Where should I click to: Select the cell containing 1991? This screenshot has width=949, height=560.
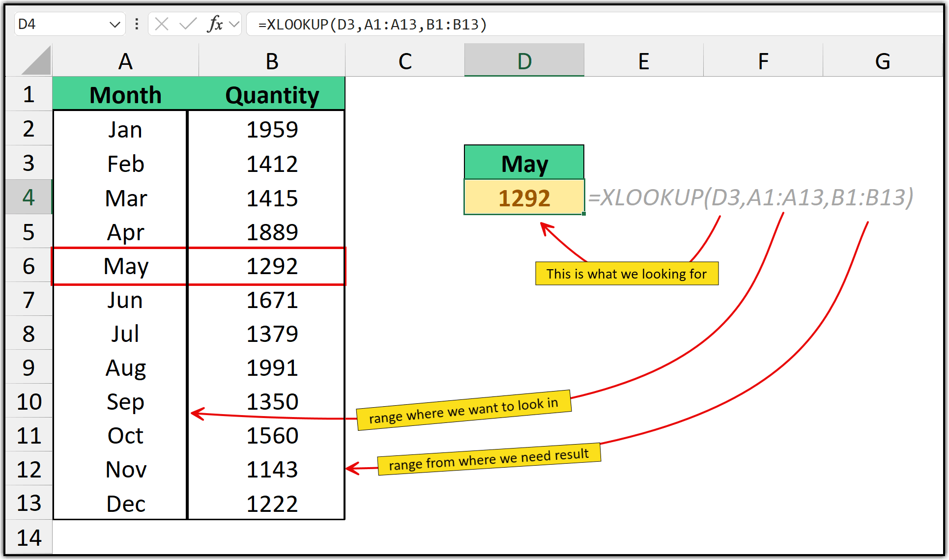[x=266, y=367]
